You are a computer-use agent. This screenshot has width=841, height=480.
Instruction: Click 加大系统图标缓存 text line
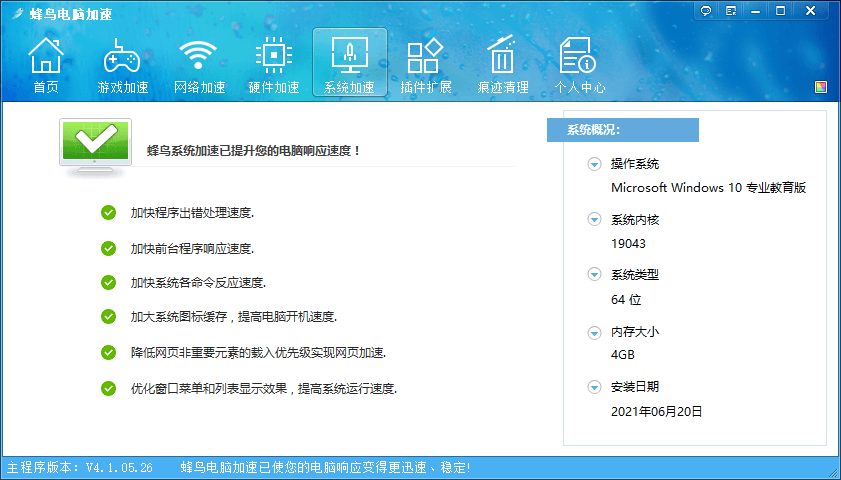click(233, 317)
